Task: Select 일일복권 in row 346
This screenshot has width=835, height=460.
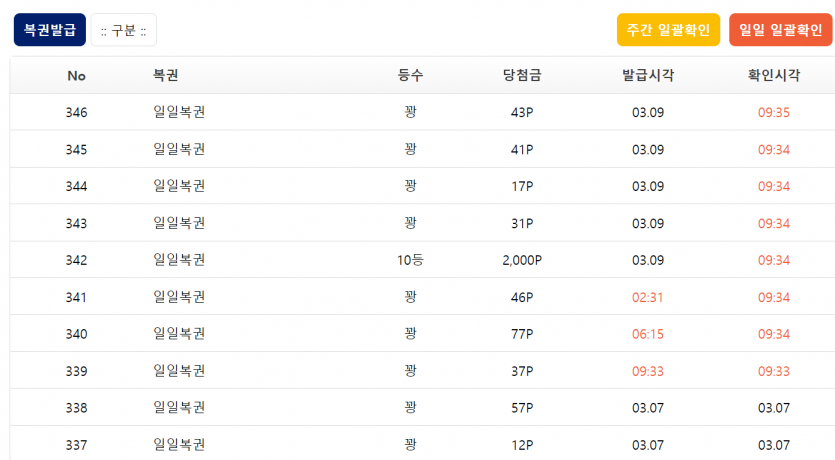Action: 179,112
